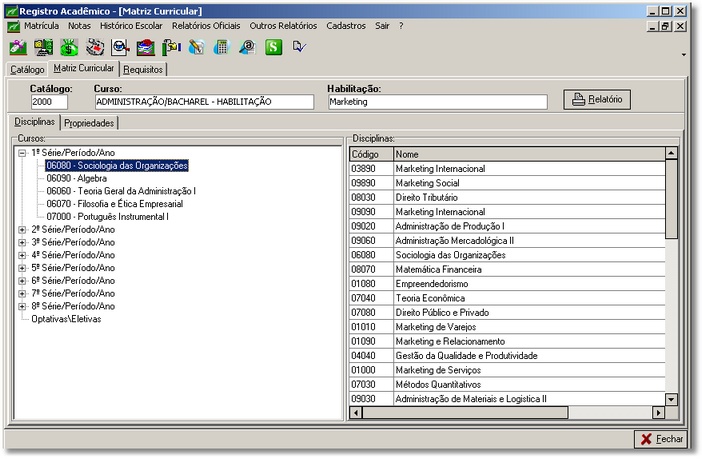
Task: Open the calculator toolbar icon
Action: (221, 47)
